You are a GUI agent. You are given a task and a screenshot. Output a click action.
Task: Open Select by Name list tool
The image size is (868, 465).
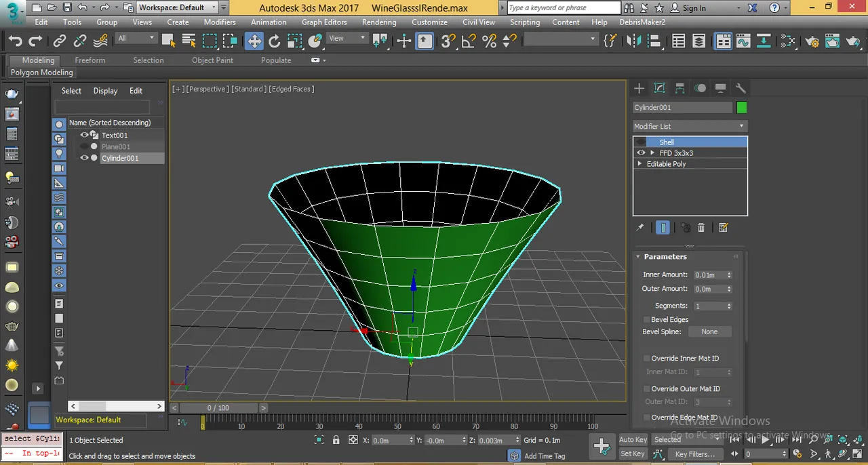[x=189, y=41]
